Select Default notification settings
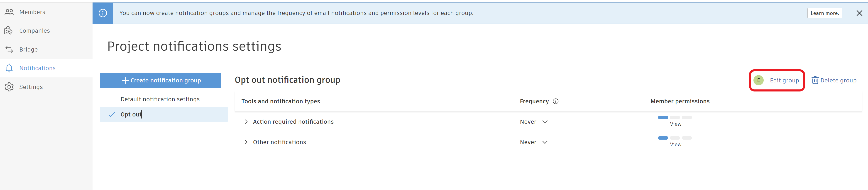 click(x=160, y=99)
